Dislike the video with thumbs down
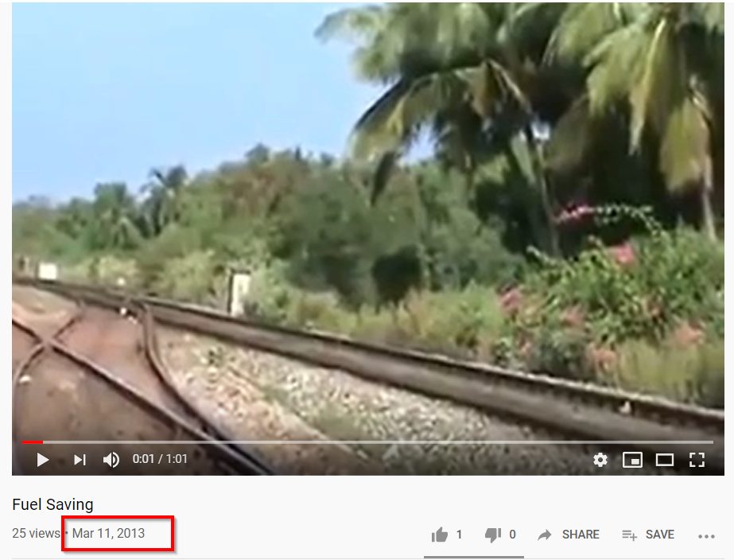The height and width of the screenshot is (560, 734). 493,535
